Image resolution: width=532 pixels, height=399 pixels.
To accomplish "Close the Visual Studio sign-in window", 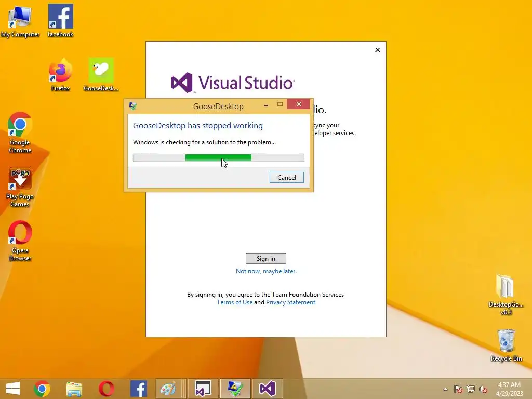I will pyautogui.click(x=378, y=50).
